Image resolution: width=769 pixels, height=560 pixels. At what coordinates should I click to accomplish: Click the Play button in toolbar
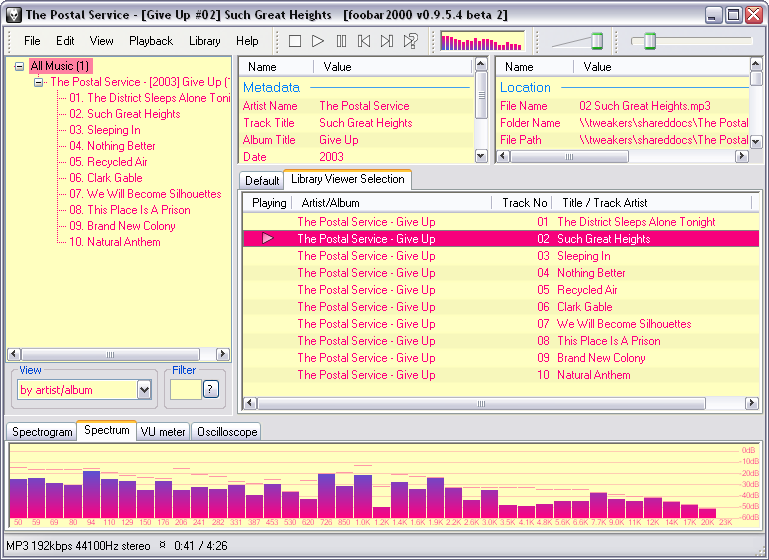(x=318, y=41)
